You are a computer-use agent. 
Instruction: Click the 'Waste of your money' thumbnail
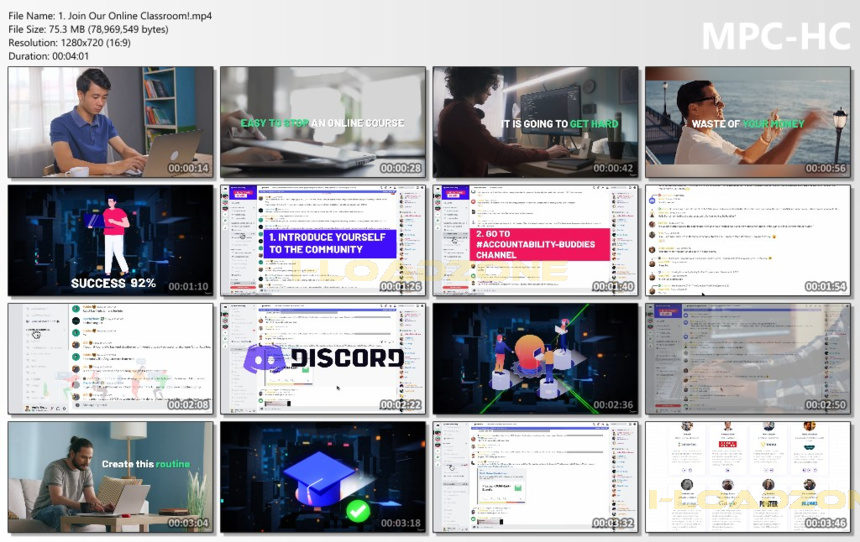pos(748,122)
